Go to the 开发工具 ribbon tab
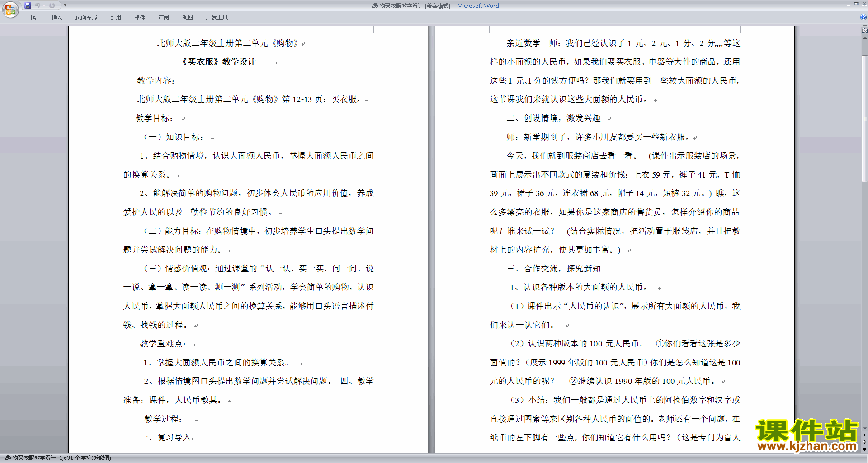868x463 pixels. (x=217, y=17)
